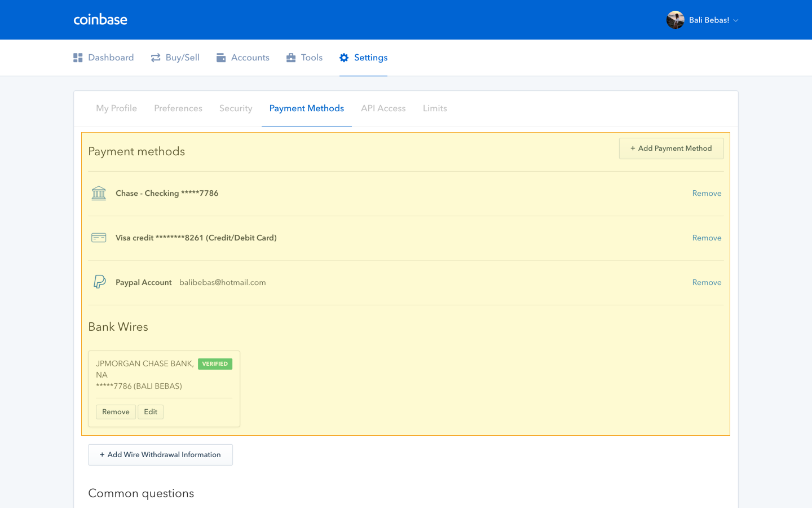Click the Bank Wires heading
This screenshot has height=508, width=812.
[118, 327]
